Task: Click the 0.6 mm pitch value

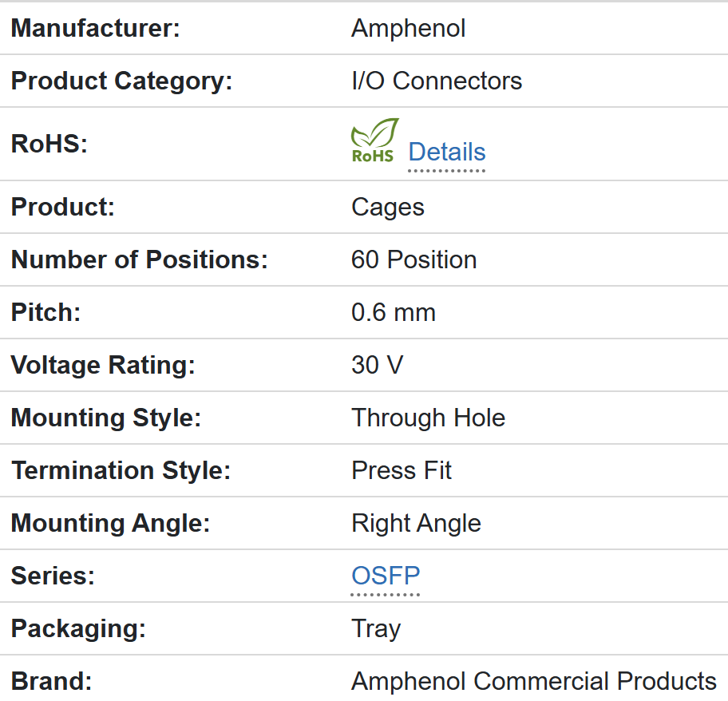Action: 393,312
